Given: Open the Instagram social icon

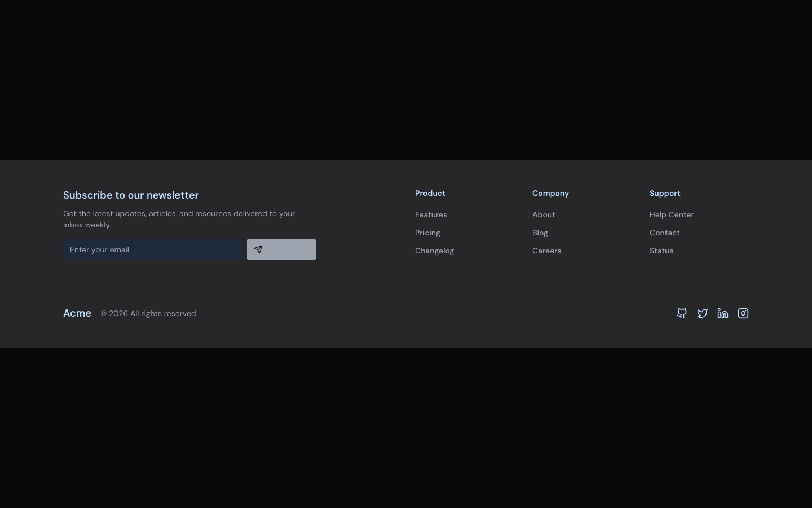Looking at the screenshot, I should coord(743,313).
